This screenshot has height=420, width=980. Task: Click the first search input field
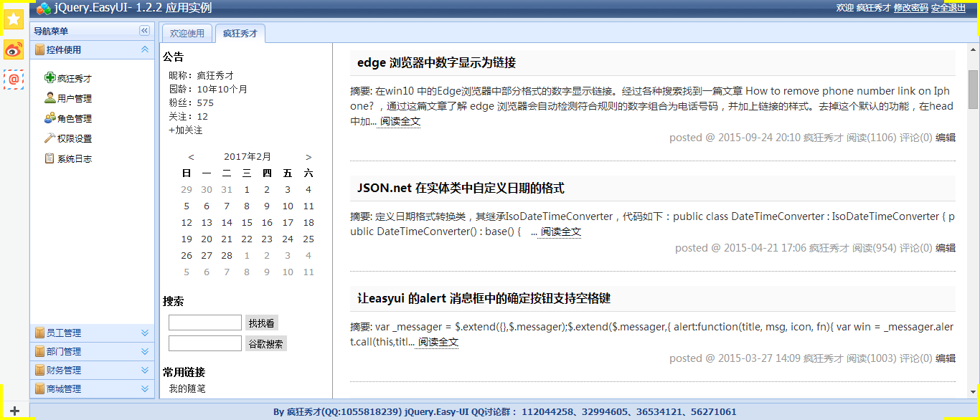[x=205, y=323]
